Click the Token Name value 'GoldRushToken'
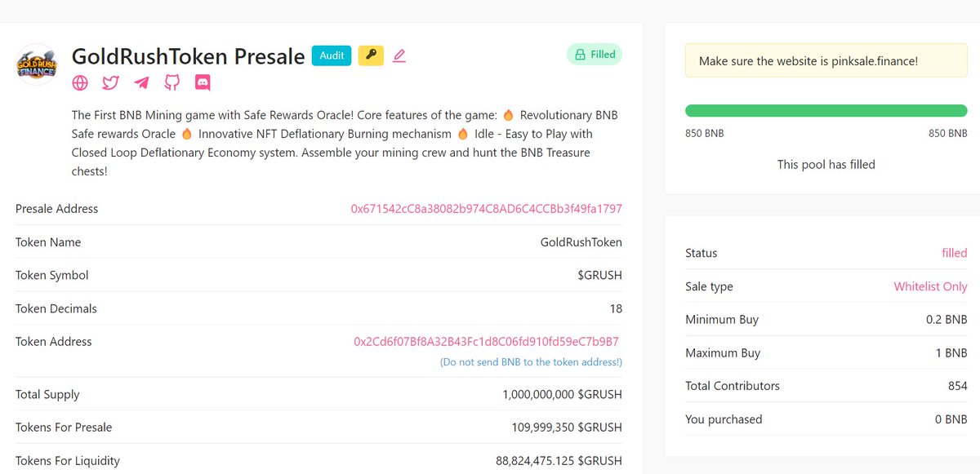This screenshot has width=980, height=474. point(581,242)
